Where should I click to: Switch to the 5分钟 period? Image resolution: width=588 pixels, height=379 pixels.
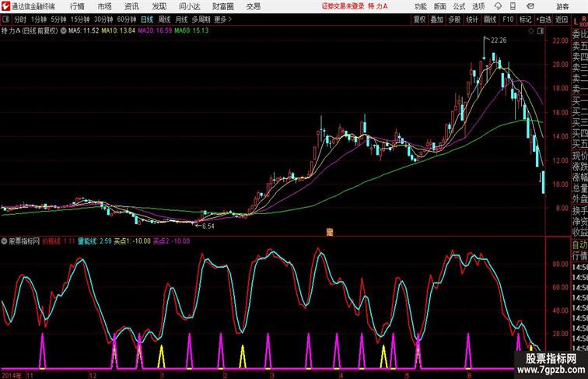[58, 19]
